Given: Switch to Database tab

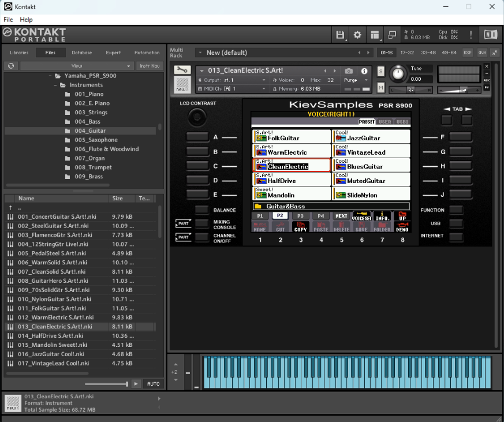Looking at the screenshot, I should [81, 53].
